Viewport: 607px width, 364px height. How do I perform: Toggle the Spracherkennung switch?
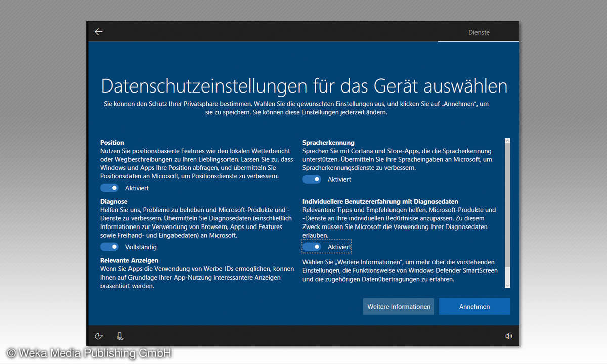click(312, 179)
